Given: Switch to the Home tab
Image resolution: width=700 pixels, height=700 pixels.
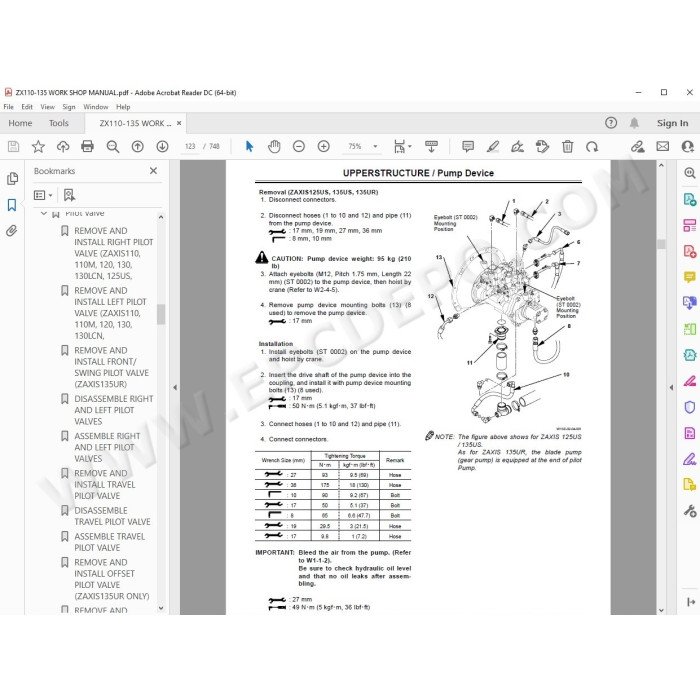Looking at the screenshot, I should coord(20,123).
